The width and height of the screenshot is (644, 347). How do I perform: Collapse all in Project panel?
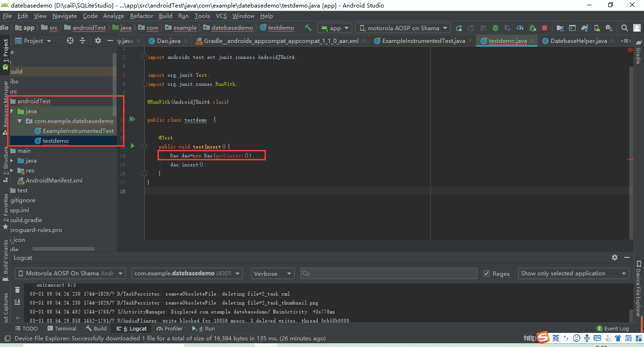[x=83, y=41]
